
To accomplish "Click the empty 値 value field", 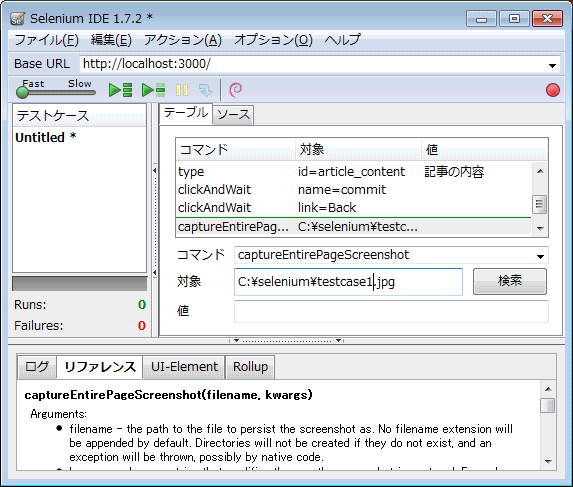I will (x=391, y=311).
